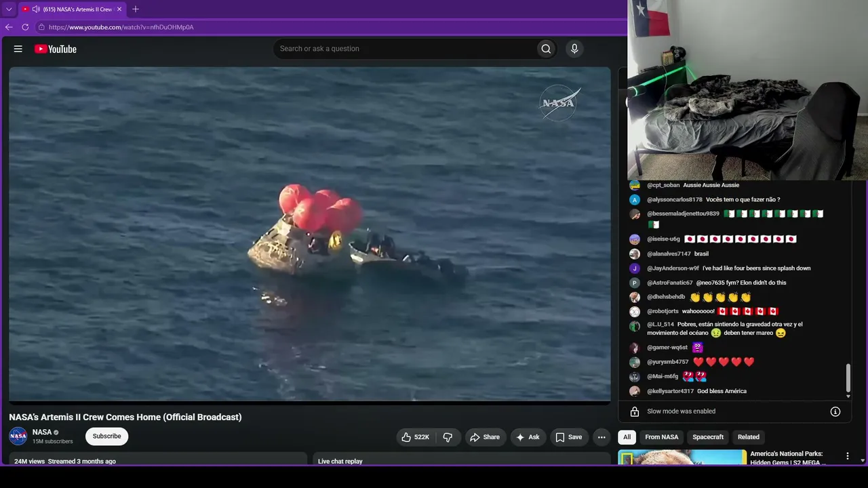Image resolution: width=868 pixels, height=488 pixels.
Task: Open the YouTube guide hamburger menu
Action: (18, 49)
